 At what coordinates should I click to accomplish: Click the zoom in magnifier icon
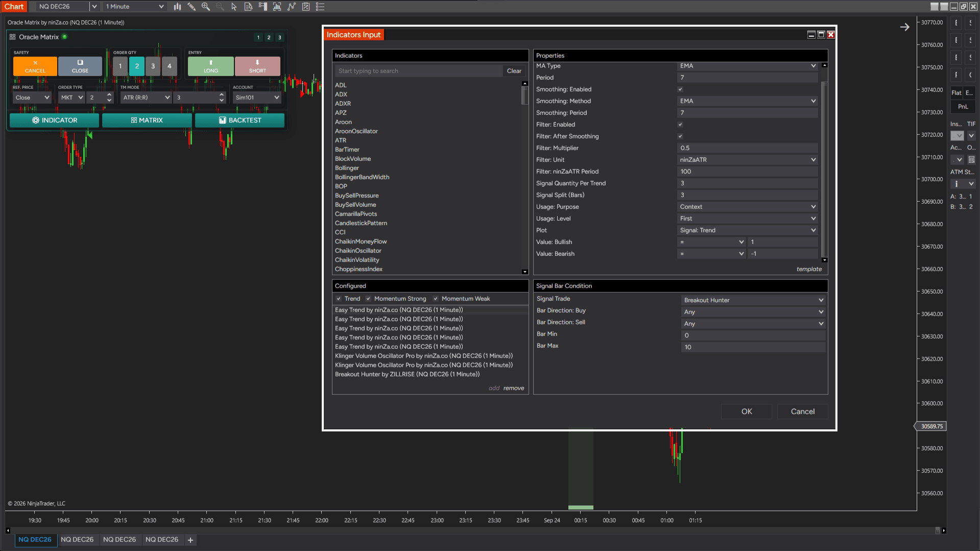pyautogui.click(x=206, y=7)
